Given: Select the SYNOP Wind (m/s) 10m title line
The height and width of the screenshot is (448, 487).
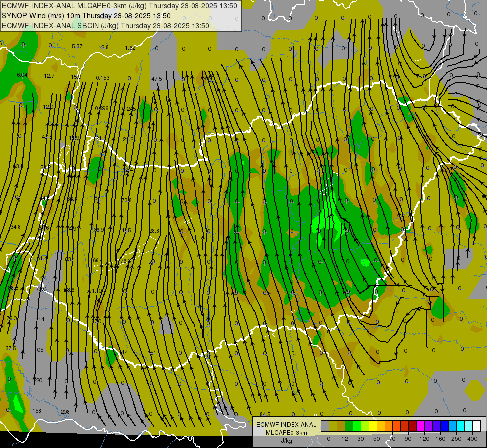Looking at the screenshot, I should (x=87, y=16).
